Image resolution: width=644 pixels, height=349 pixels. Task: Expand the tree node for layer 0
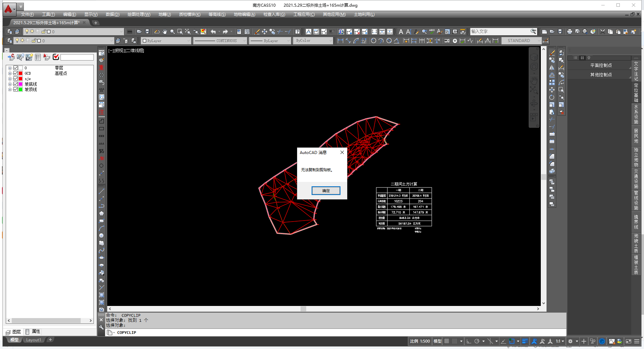(10, 68)
